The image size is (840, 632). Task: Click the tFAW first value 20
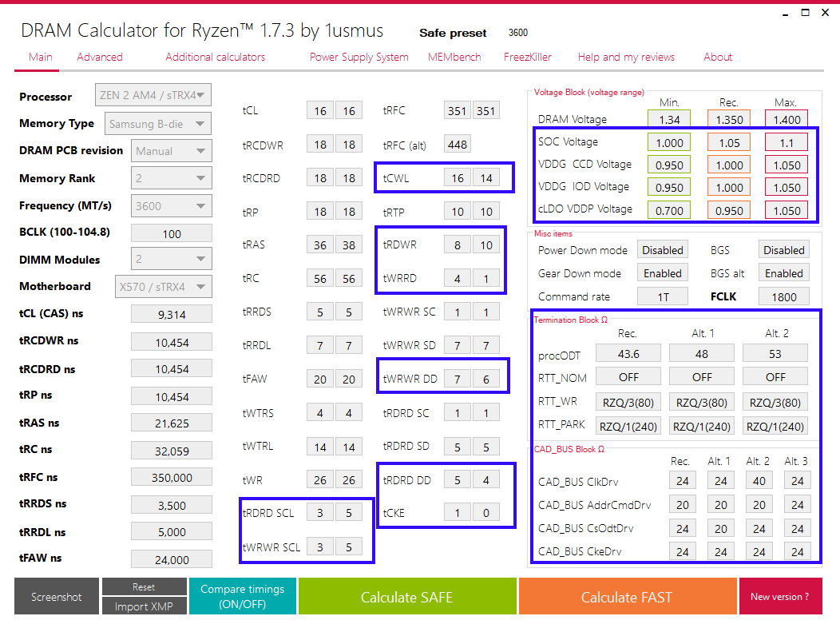coord(320,379)
